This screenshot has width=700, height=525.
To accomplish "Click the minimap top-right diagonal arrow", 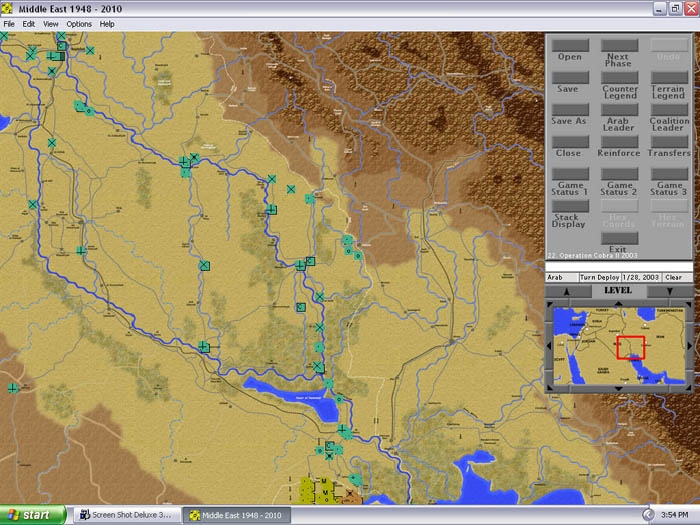I will [x=689, y=304].
